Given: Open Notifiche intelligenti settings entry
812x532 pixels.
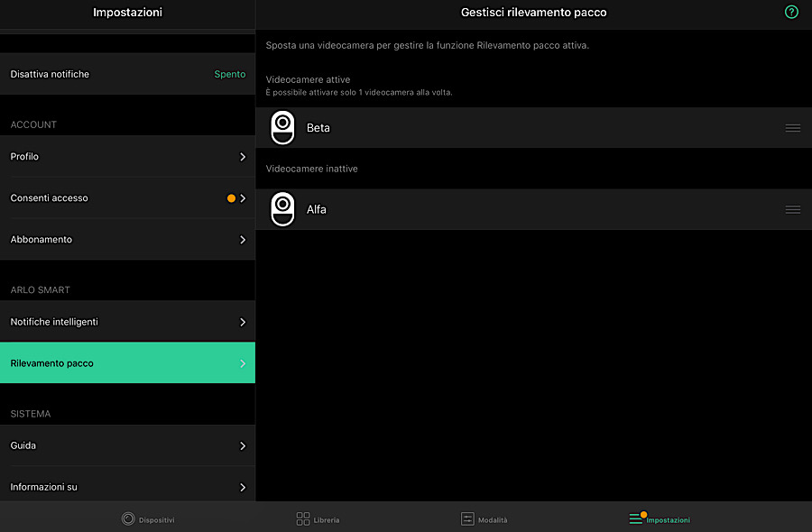Looking at the screenshot, I should 127,321.
